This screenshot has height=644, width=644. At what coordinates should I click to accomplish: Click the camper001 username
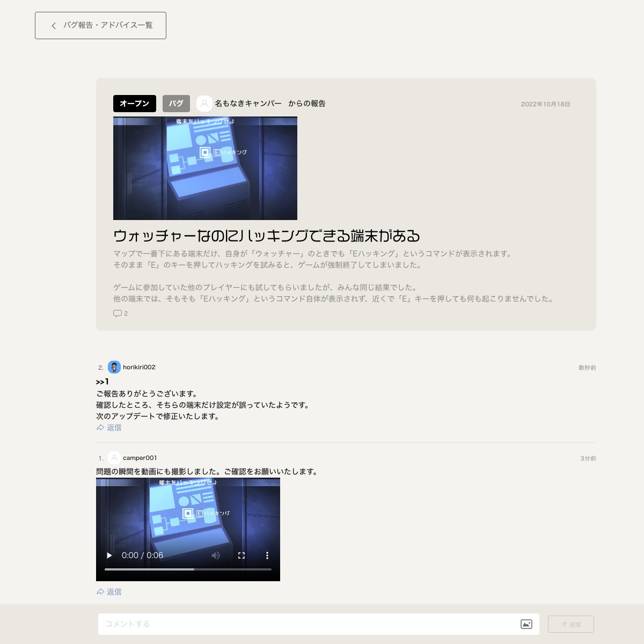click(x=140, y=458)
